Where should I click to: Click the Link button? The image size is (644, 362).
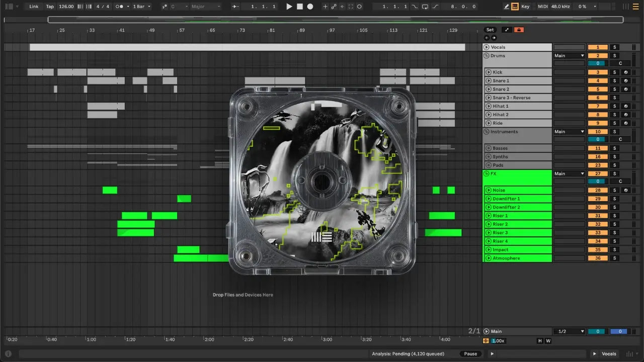pyautogui.click(x=34, y=7)
